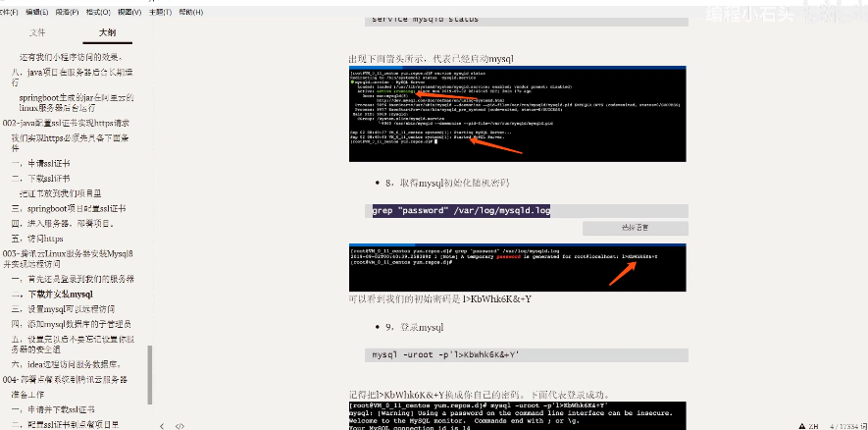The image size is (868, 430).
Task: Click the service mysqld status code block
Action: (527, 20)
